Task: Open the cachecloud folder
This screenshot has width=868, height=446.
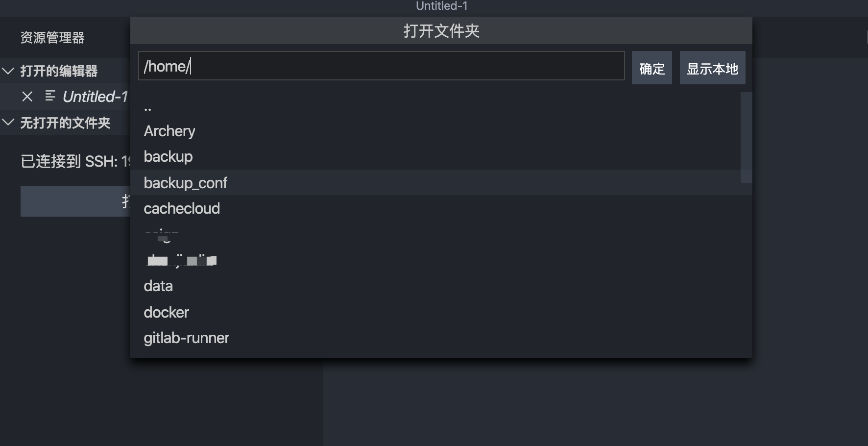Action: [441, 208]
